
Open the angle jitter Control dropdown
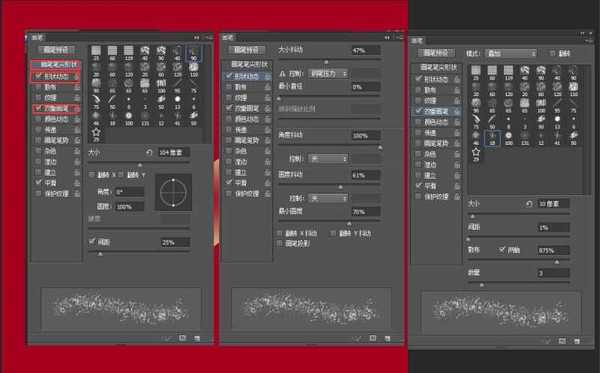[328, 158]
